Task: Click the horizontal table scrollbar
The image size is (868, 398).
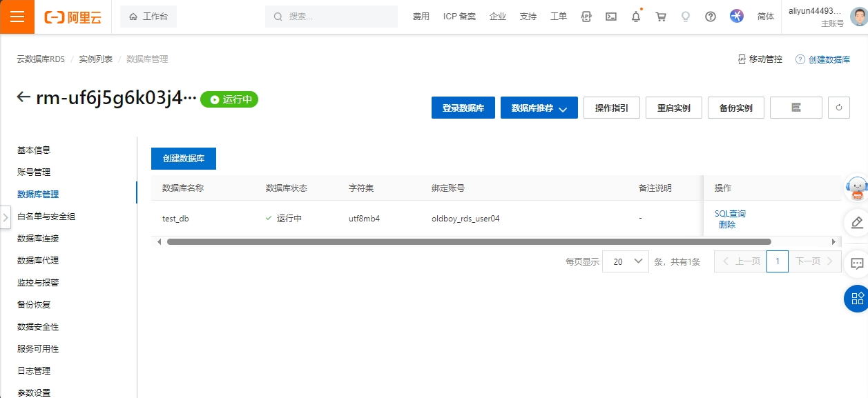Action: click(468, 242)
